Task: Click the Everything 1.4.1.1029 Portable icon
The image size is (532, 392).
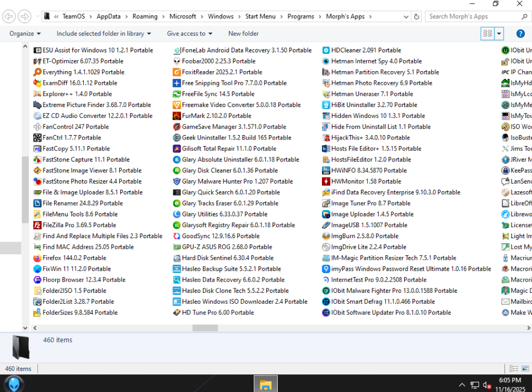Action: coord(37,72)
